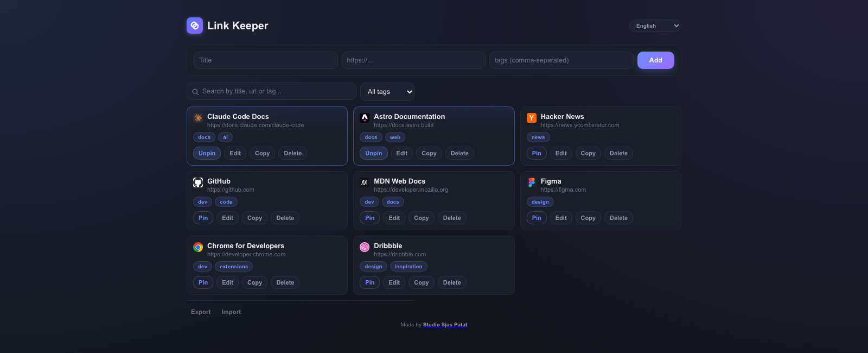
Task: Copy the Dribbble URL
Action: [x=422, y=282]
